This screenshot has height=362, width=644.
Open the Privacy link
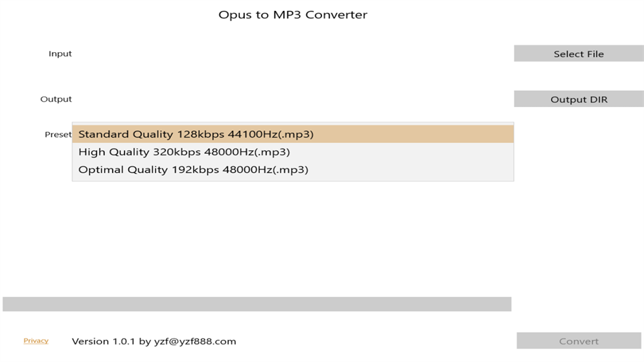point(36,340)
